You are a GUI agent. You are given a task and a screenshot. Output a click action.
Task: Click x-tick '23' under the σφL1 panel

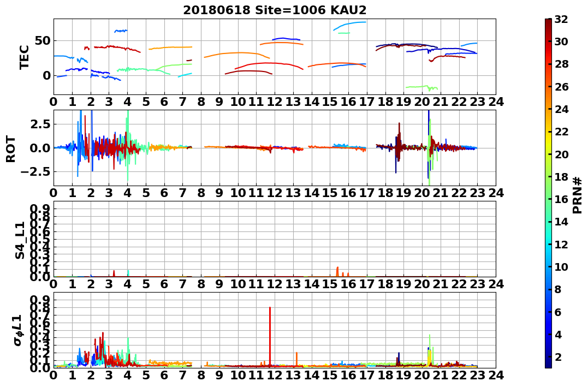[x=477, y=376]
